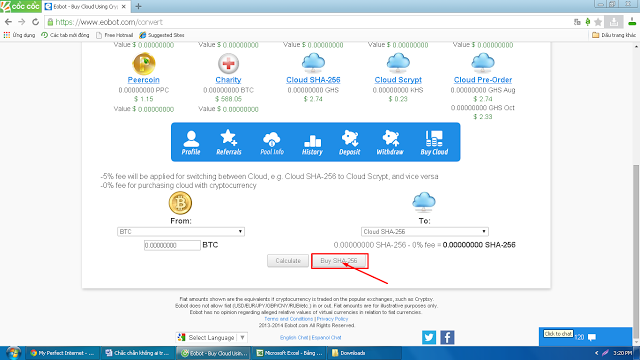The image size is (640, 360).
Task: Open the To Cloud SHA-256 dropdown
Action: (424, 231)
